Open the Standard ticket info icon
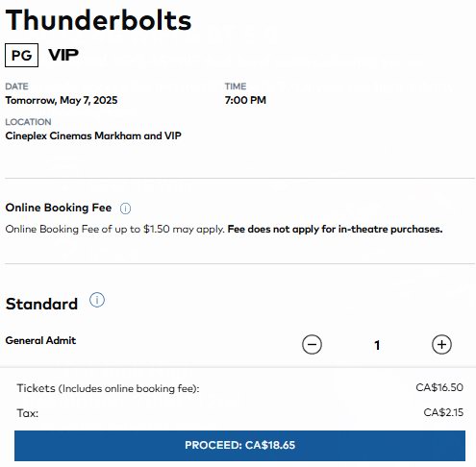476x467 pixels. [97, 300]
